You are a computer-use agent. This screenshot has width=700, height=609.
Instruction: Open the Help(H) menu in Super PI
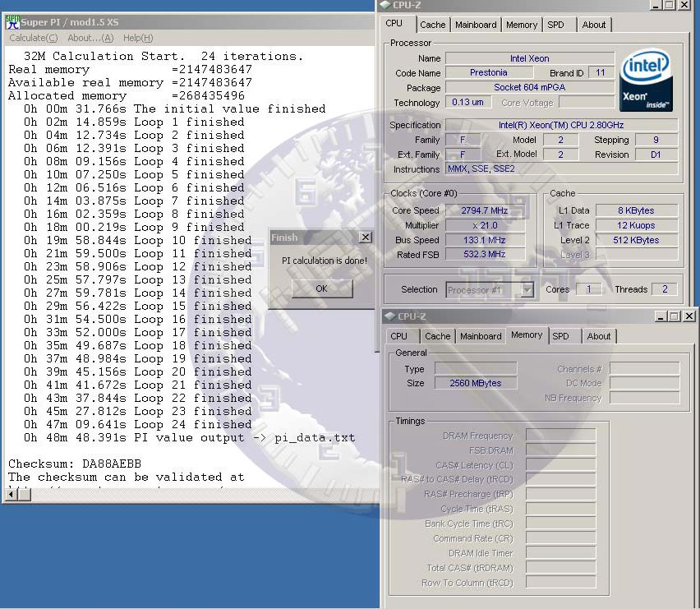[138, 38]
